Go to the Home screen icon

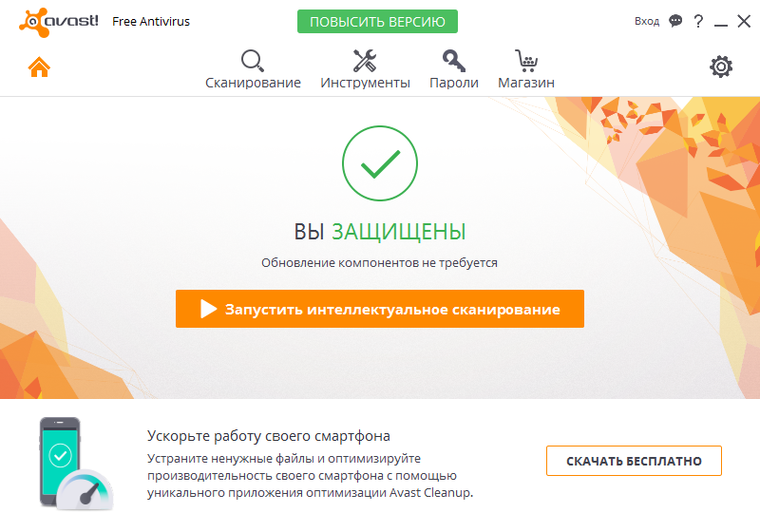(x=39, y=66)
